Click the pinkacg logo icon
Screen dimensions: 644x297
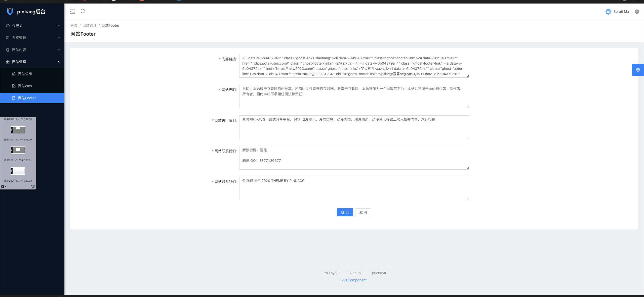click(10, 12)
